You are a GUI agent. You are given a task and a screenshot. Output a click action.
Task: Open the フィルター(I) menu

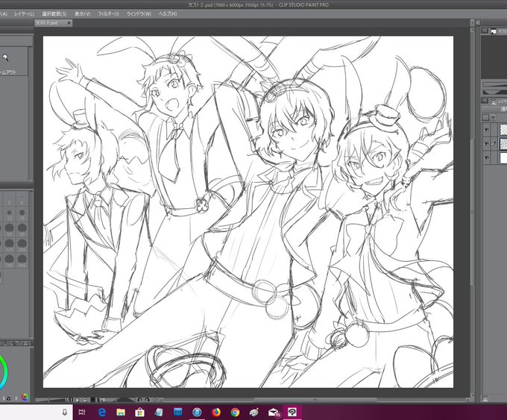point(108,14)
